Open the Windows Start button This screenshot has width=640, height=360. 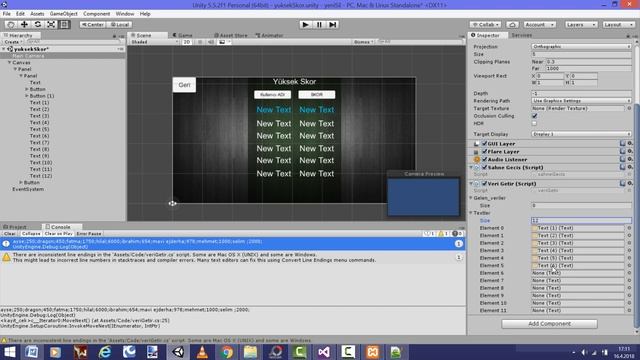(x=9, y=352)
